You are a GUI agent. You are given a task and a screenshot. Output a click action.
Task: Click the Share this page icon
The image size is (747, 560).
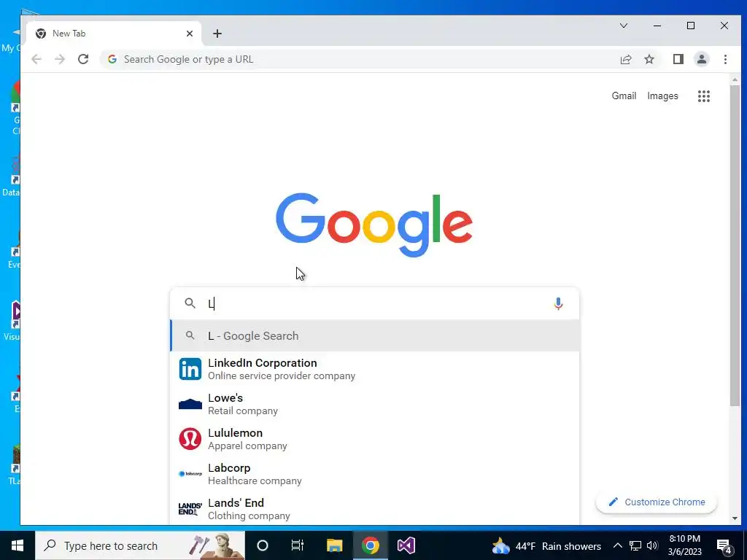(x=625, y=59)
